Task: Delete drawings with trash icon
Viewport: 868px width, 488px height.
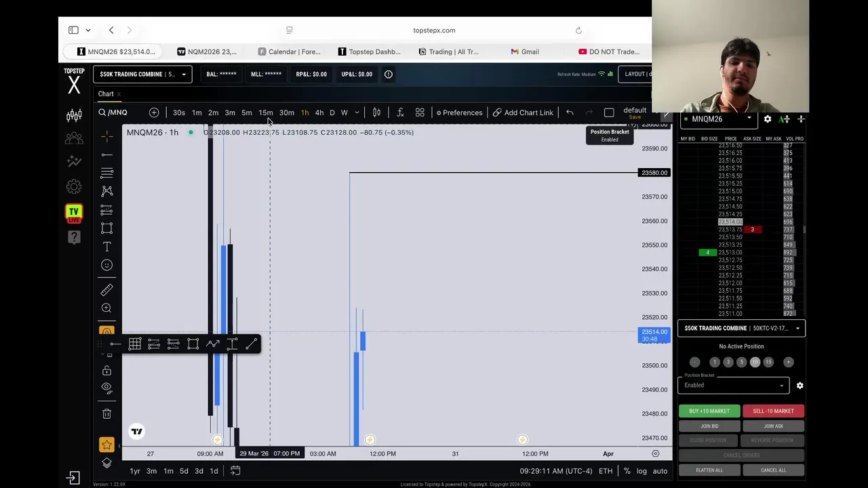Action: point(106,413)
